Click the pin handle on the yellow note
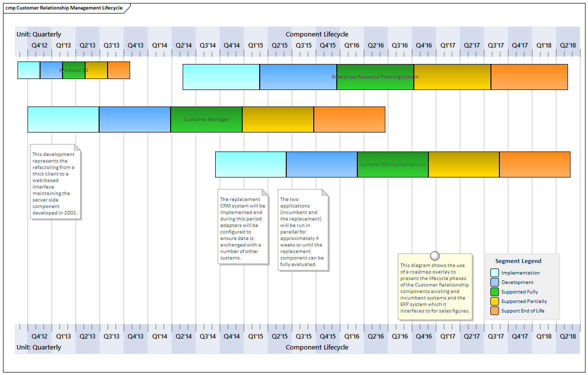Viewport: 588px width, 375px height. [x=434, y=255]
